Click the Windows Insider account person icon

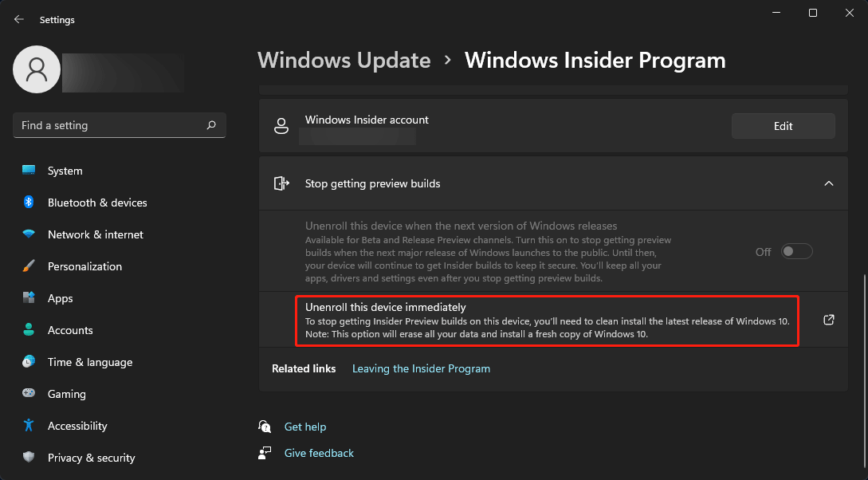(x=281, y=126)
